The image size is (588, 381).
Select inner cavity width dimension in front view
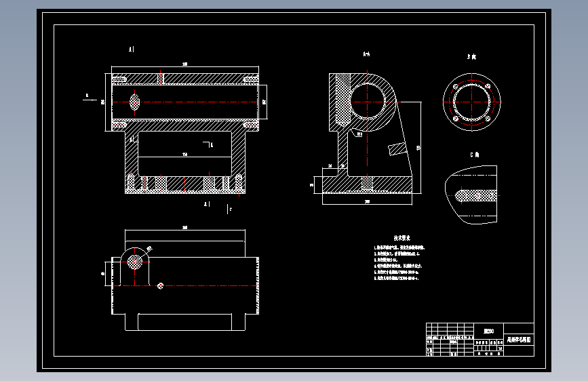pos(185,155)
